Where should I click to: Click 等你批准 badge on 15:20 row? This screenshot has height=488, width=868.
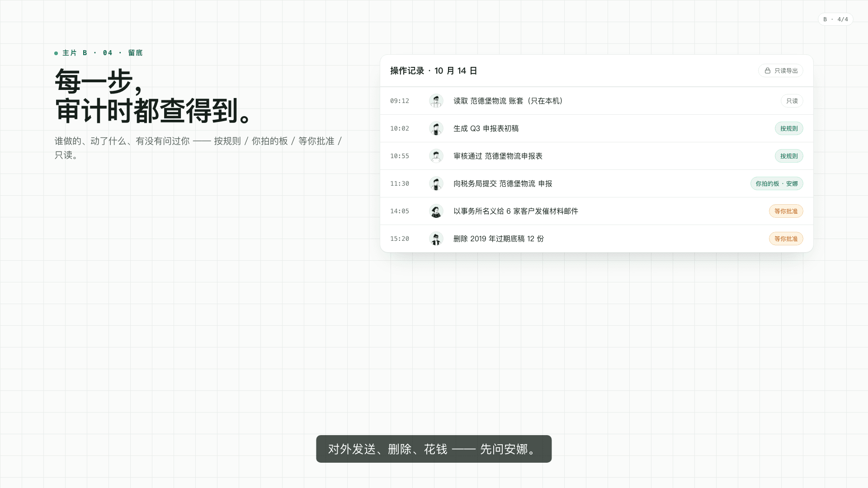point(786,239)
